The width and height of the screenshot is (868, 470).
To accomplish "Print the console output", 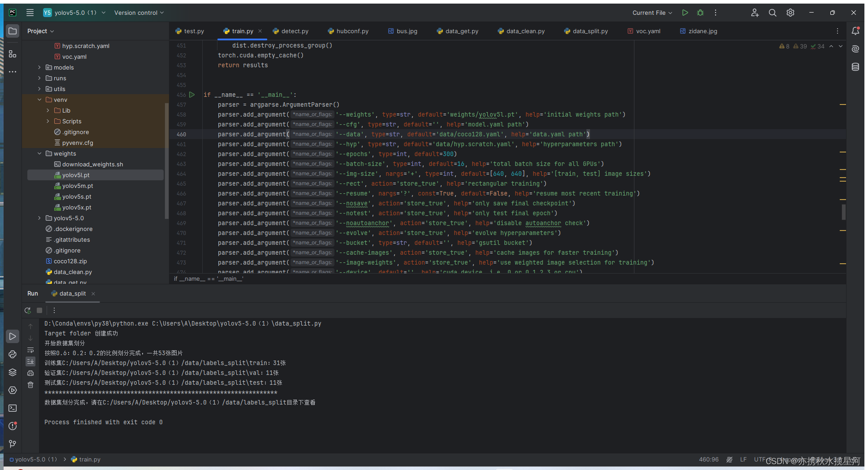I will tap(30, 373).
